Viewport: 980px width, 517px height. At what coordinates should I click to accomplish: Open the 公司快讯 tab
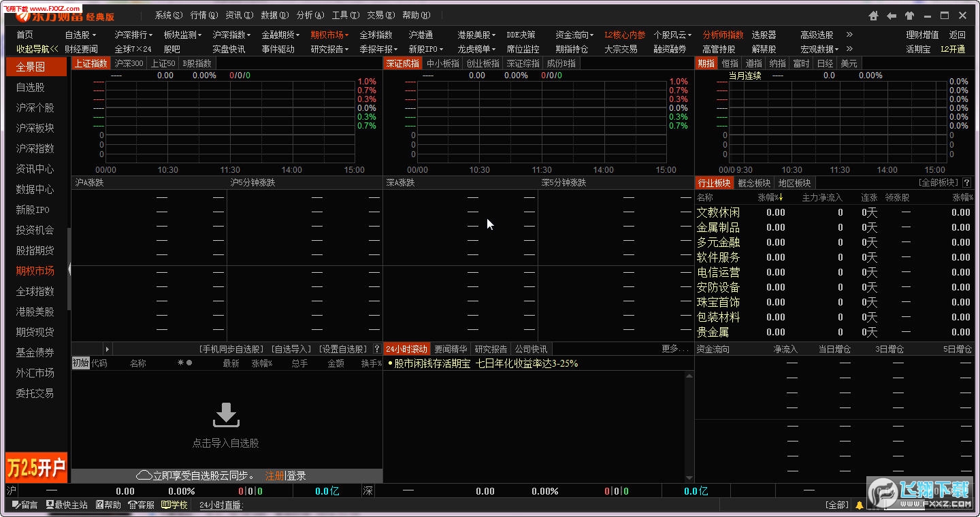(531, 349)
